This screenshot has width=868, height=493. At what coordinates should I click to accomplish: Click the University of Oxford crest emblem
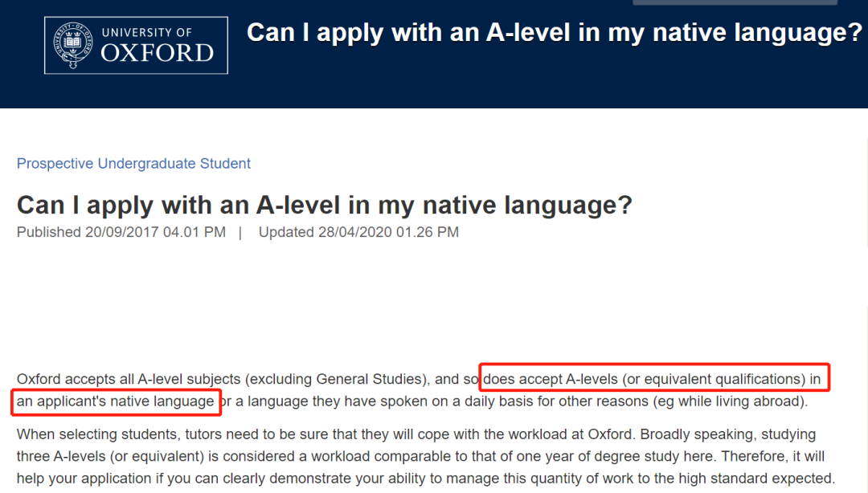(73, 46)
